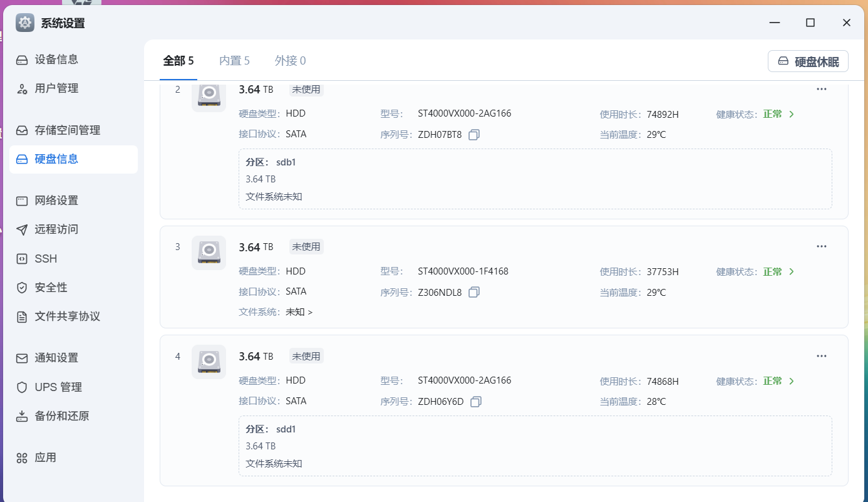The width and height of the screenshot is (868, 502).
Task: Click the sdd1 partition box
Action: click(x=535, y=446)
